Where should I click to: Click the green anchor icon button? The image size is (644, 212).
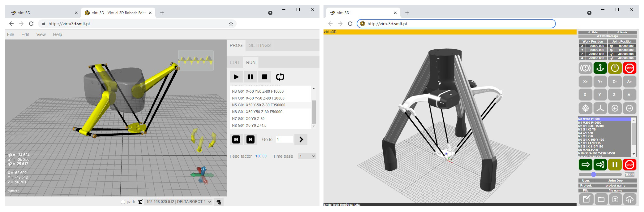coord(600,68)
